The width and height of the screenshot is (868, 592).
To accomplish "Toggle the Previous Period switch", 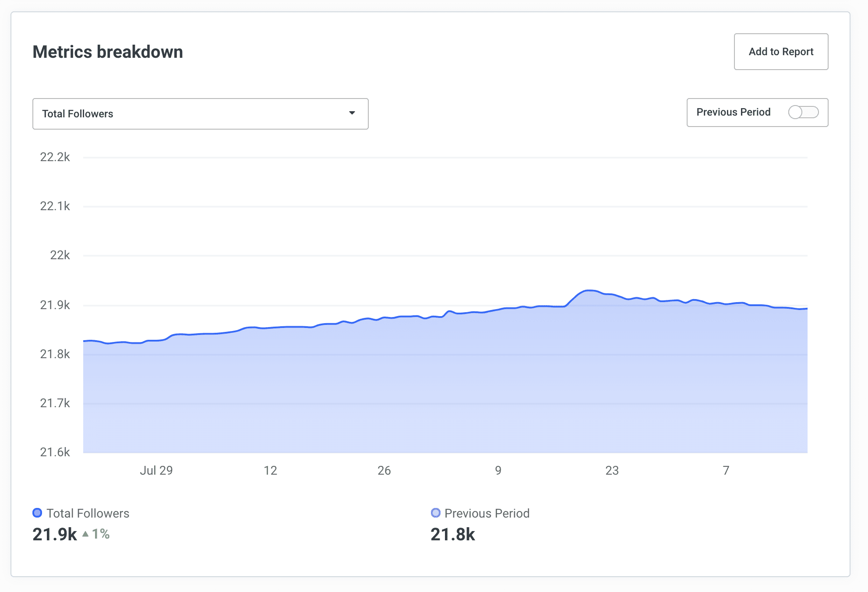I will pyautogui.click(x=803, y=112).
